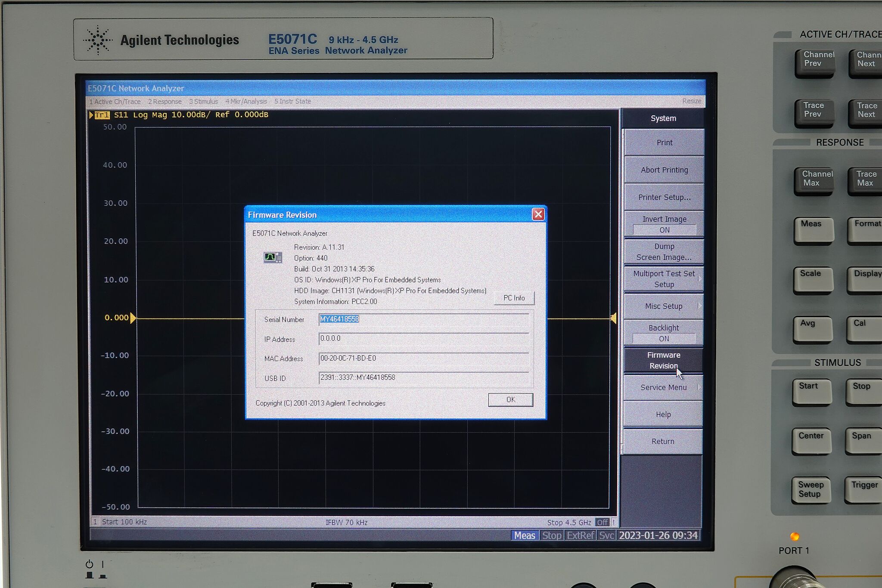Image resolution: width=882 pixels, height=588 pixels.
Task: Open Printer Setup softkey
Action: point(664,197)
